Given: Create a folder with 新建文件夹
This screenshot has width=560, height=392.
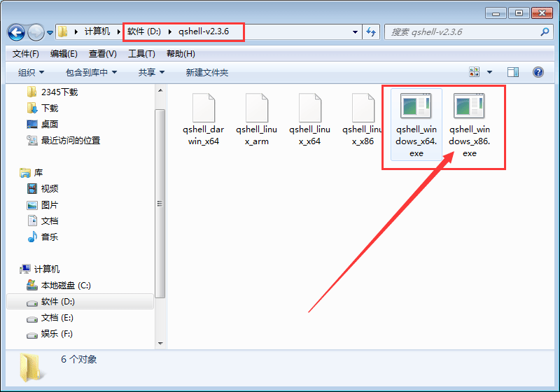Looking at the screenshot, I should pos(206,73).
